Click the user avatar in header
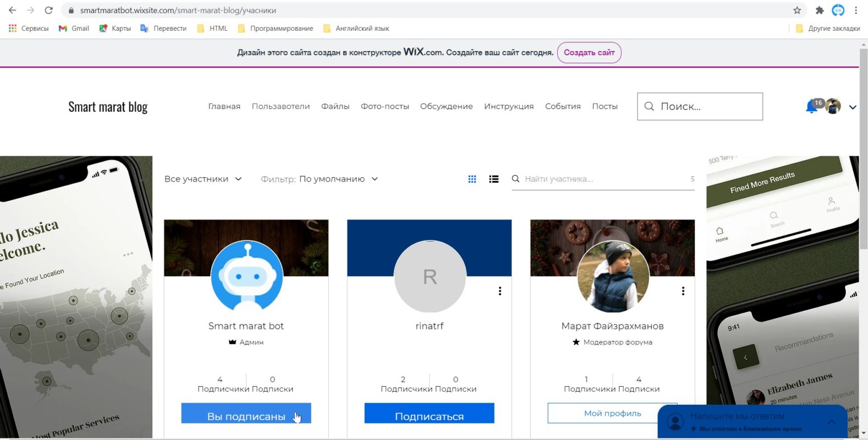The width and height of the screenshot is (868, 440). point(833,106)
